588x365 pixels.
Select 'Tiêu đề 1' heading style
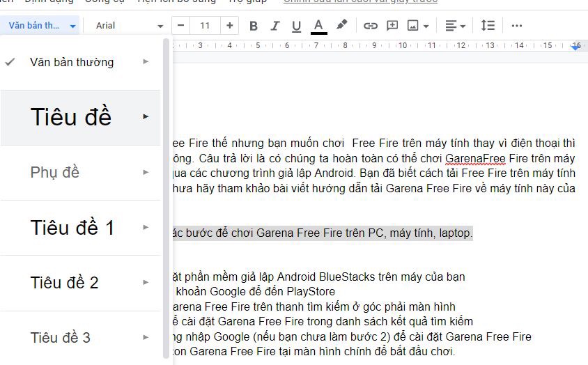tap(80, 228)
